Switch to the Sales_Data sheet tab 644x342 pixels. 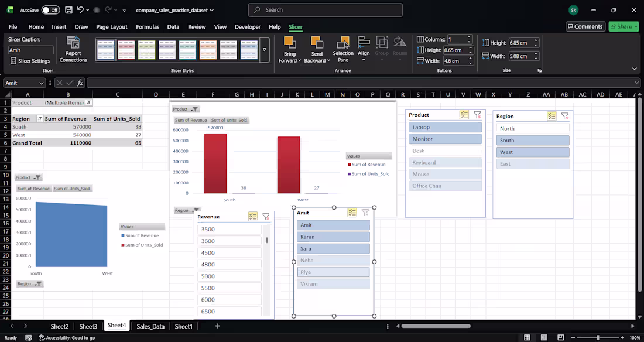tap(150, 326)
